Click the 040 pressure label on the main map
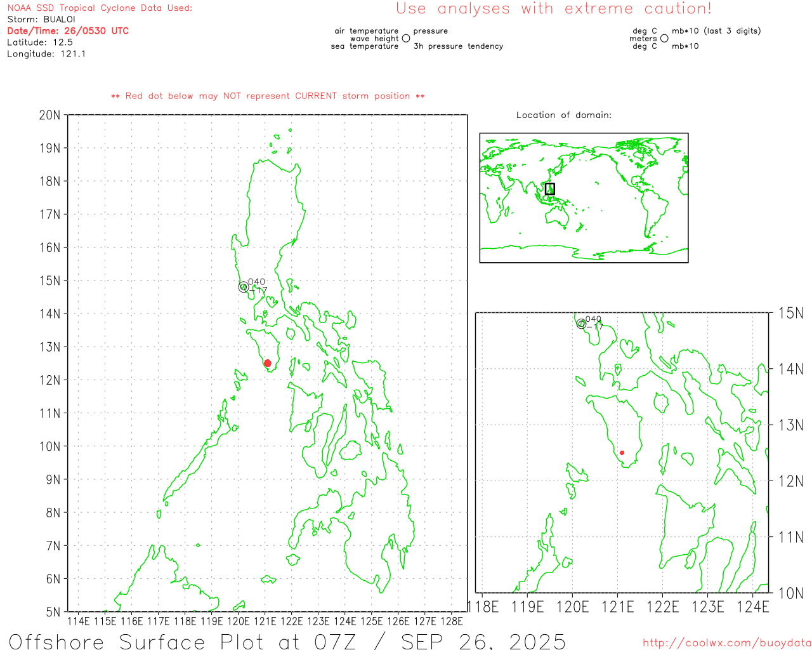 coord(257,282)
